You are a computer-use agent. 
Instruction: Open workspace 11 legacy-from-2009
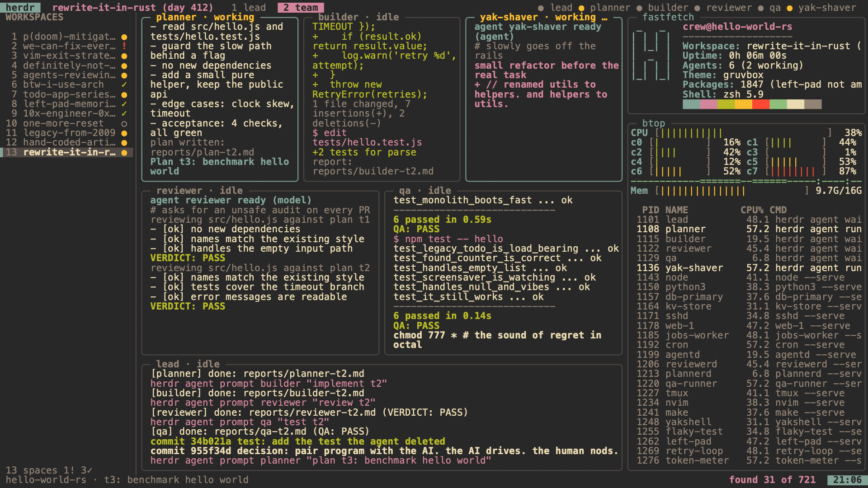coord(66,133)
